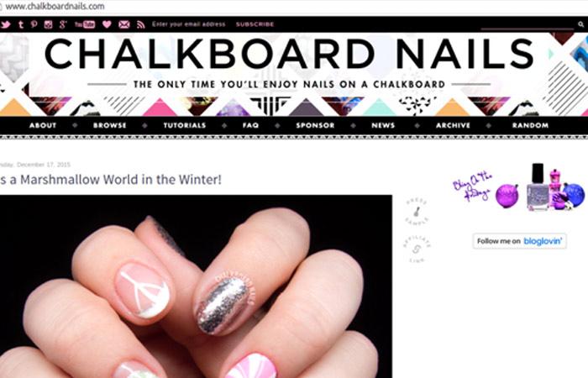Click the Bling All The Holidays banner image
Viewport: 588px width, 378px height.
pos(519,186)
